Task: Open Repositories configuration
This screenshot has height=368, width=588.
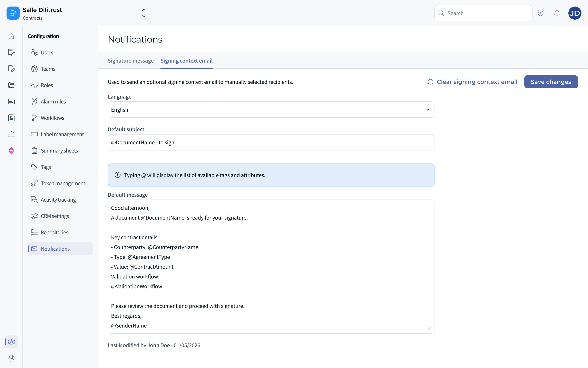Action: tap(60, 232)
